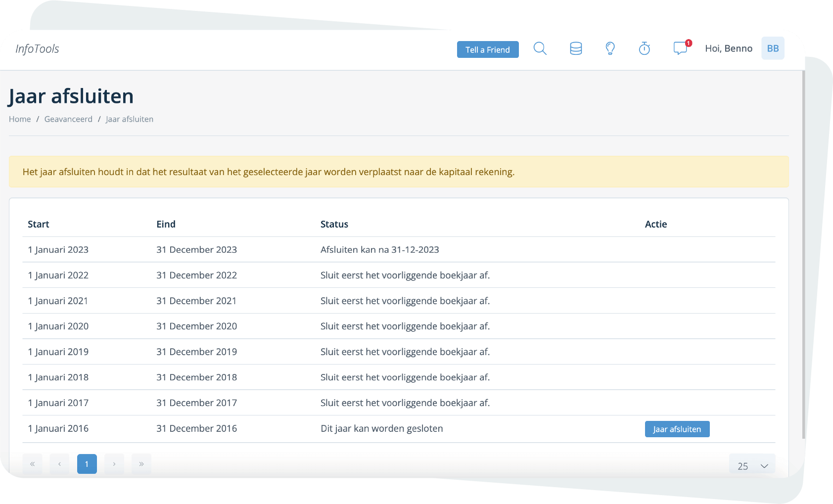Screen dimensions: 833x504
Task: Click 'Dit jaar kan worden gesloten' status
Action: [382, 428]
